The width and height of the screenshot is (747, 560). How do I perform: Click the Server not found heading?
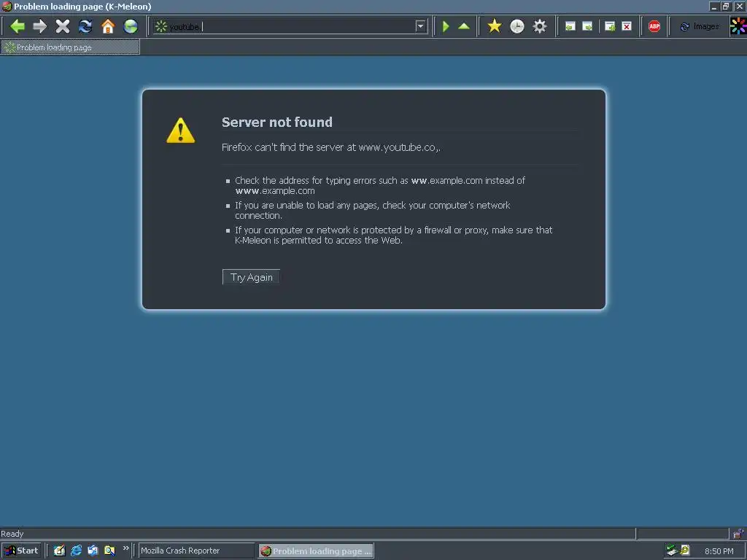point(276,122)
